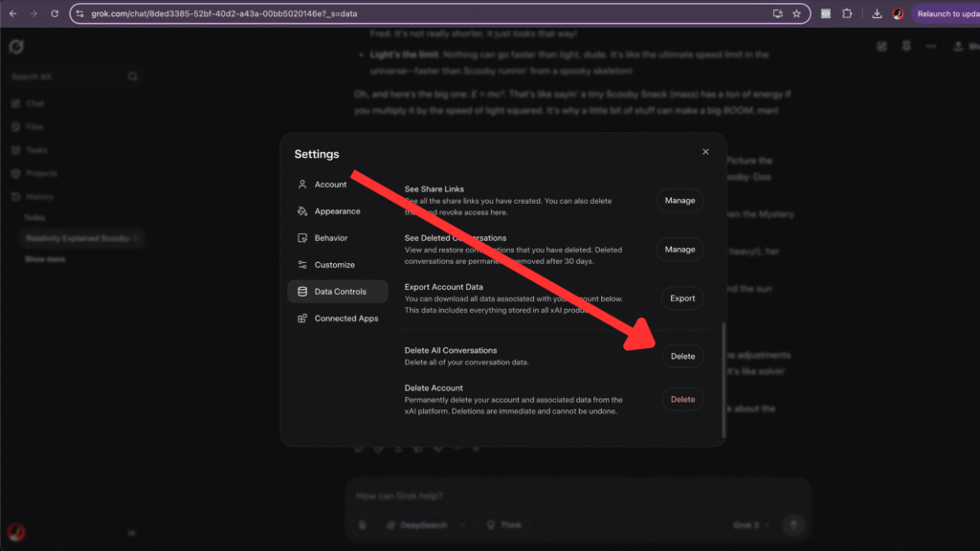The image size is (980, 551).
Task: Click Delete for Delete All Conversations
Action: click(682, 356)
